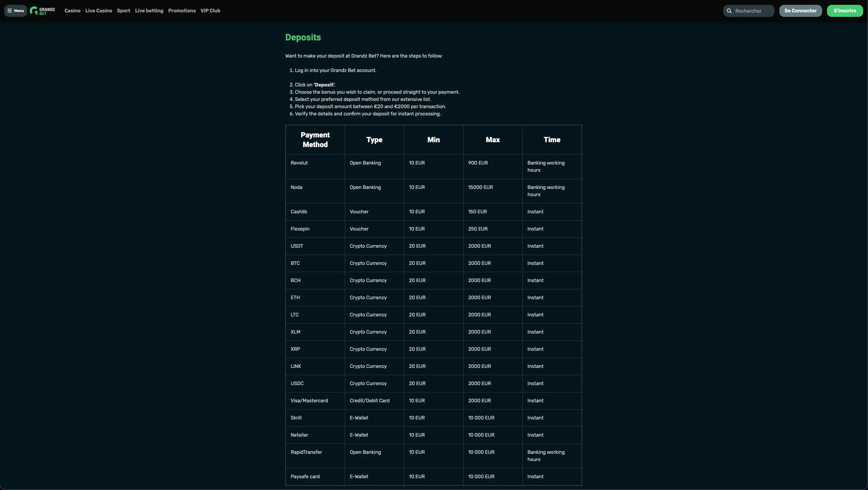Image resolution: width=868 pixels, height=490 pixels.
Task: Click step 1 log in instruction
Action: pyautogui.click(x=336, y=71)
